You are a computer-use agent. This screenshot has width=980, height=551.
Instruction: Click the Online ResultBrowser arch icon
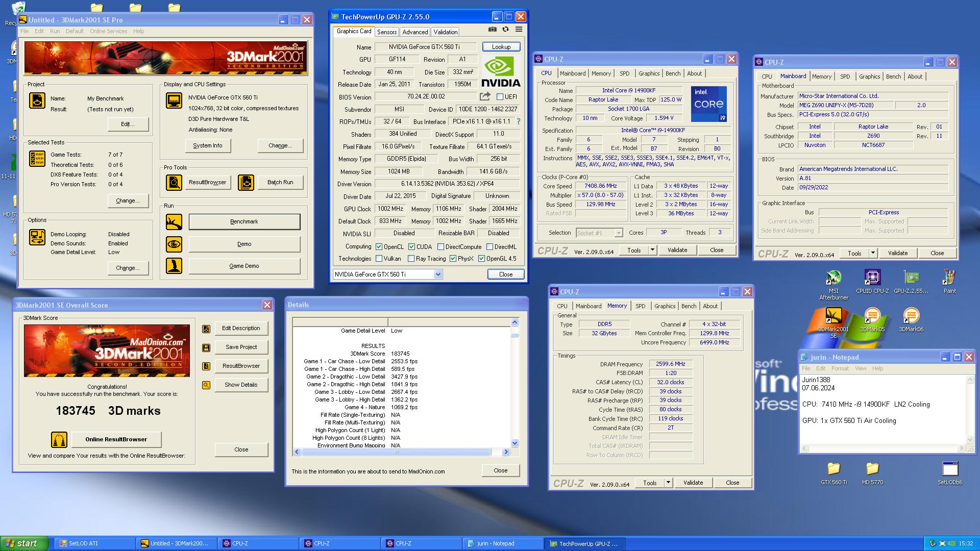point(59,439)
